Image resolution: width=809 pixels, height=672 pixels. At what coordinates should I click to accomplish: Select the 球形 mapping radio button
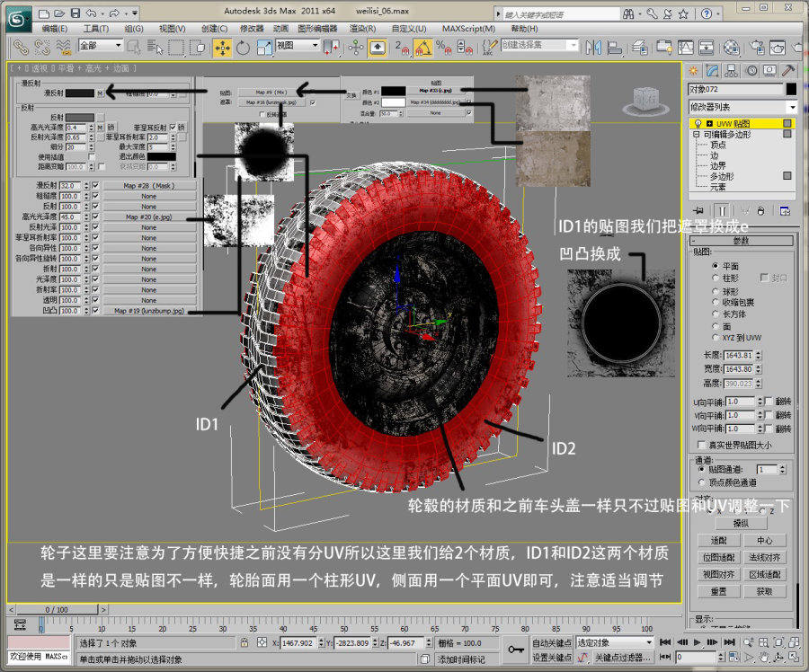tap(716, 291)
